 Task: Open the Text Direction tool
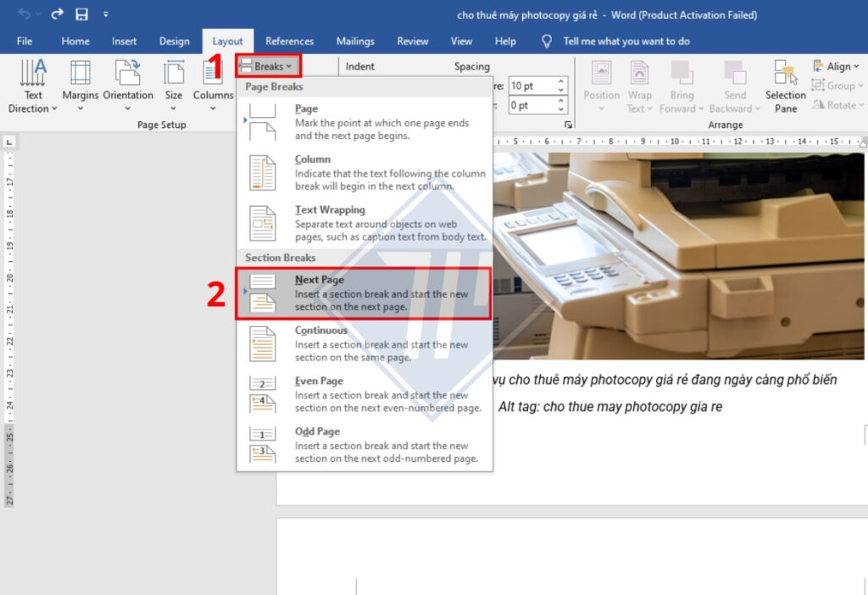pyautogui.click(x=33, y=86)
